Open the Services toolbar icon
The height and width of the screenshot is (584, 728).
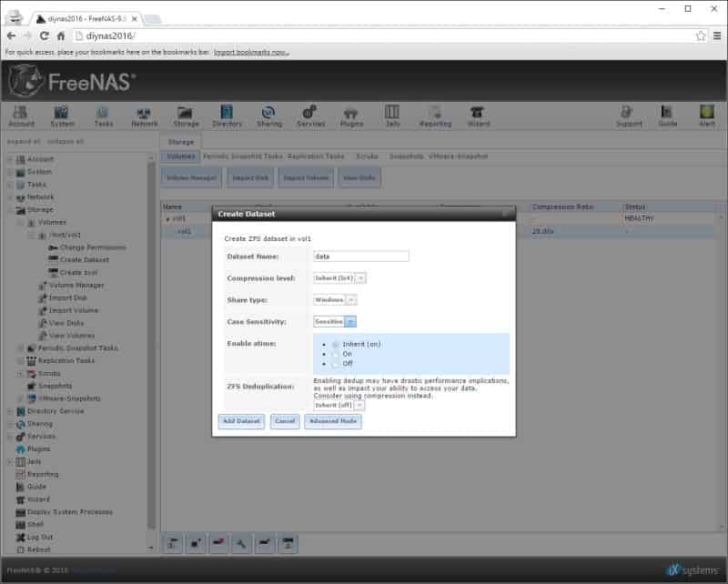[x=310, y=116]
